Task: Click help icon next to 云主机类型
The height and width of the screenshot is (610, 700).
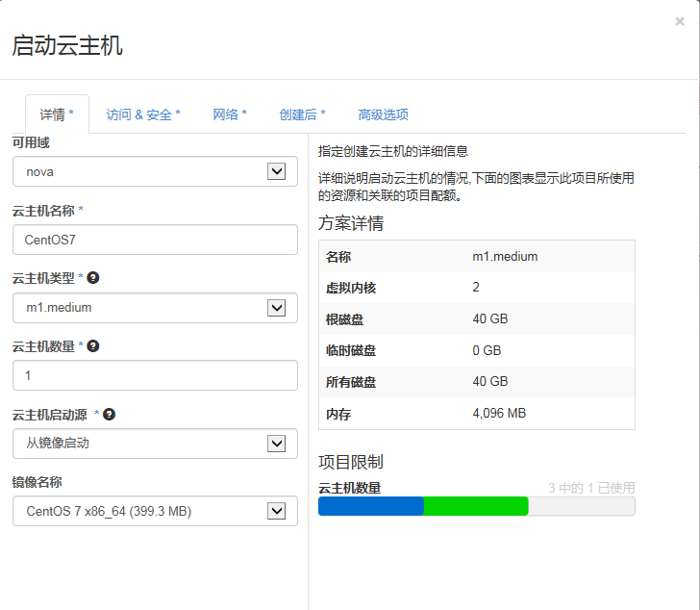Action: 93,278
